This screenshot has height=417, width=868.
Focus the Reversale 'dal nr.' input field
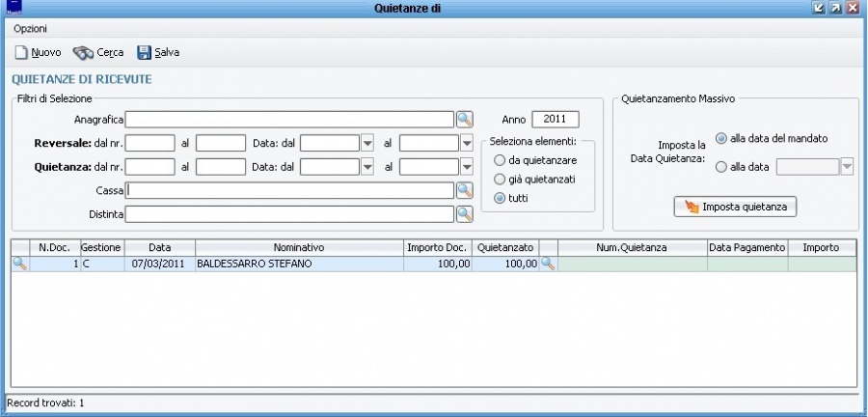coord(150,143)
